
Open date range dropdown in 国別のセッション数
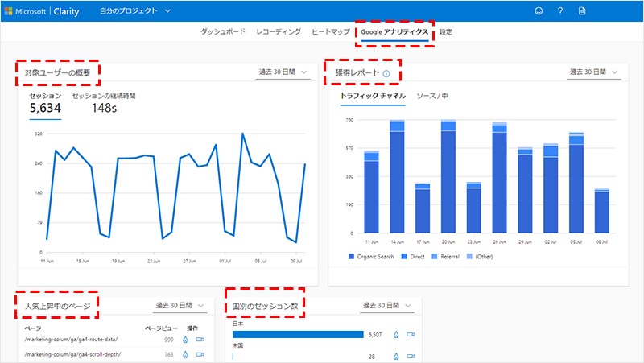point(387,306)
